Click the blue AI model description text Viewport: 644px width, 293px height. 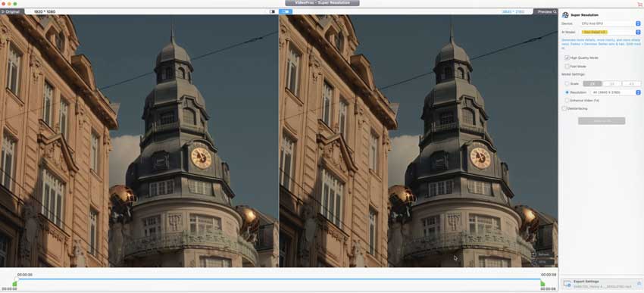[x=601, y=44]
